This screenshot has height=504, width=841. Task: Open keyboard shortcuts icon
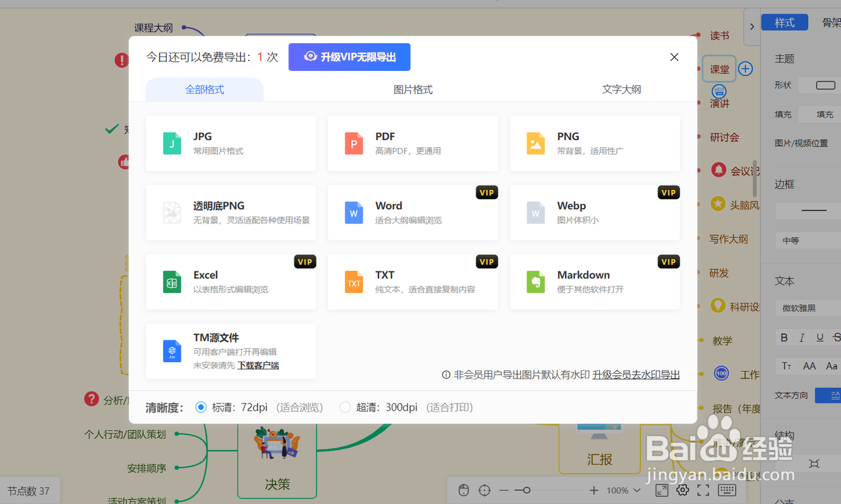click(x=727, y=490)
